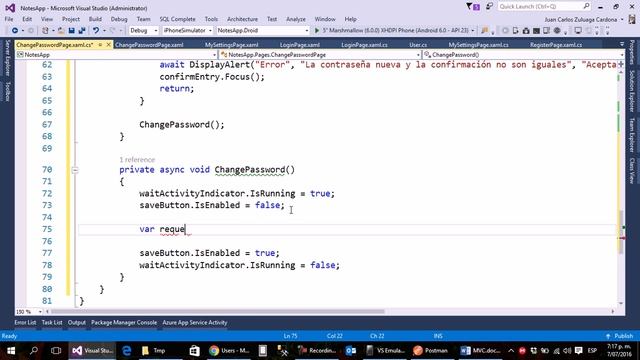Open Microsoft Edge from the taskbar
Image resolution: width=640 pixels, height=360 pixels.
[127, 351]
